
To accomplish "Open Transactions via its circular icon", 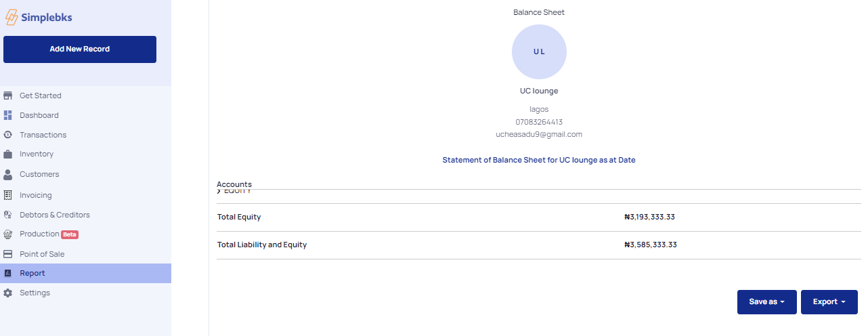I will click(8, 135).
